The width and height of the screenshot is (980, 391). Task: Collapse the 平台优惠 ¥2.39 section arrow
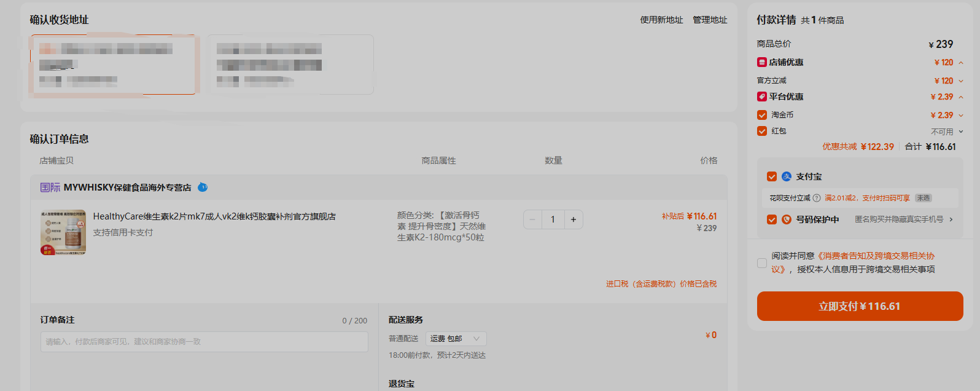pos(961,97)
